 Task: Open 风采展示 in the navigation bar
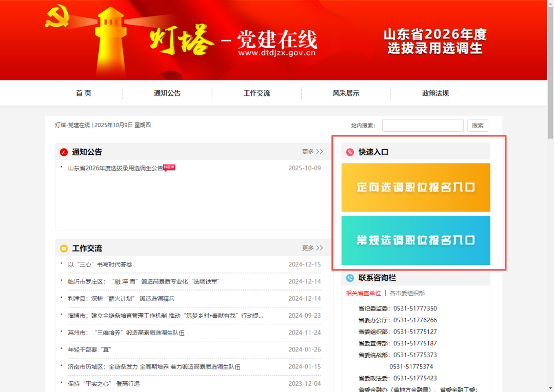pos(346,93)
